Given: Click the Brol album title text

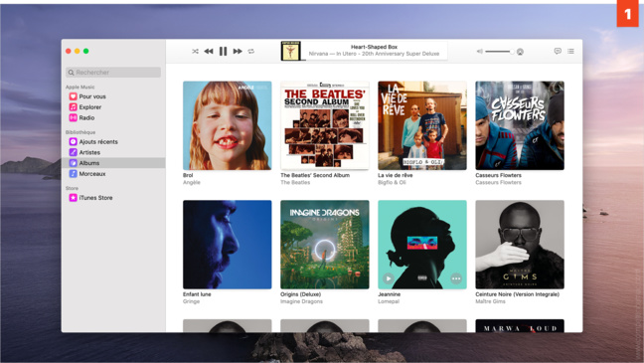Looking at the screenshot, I should (188, 175).
